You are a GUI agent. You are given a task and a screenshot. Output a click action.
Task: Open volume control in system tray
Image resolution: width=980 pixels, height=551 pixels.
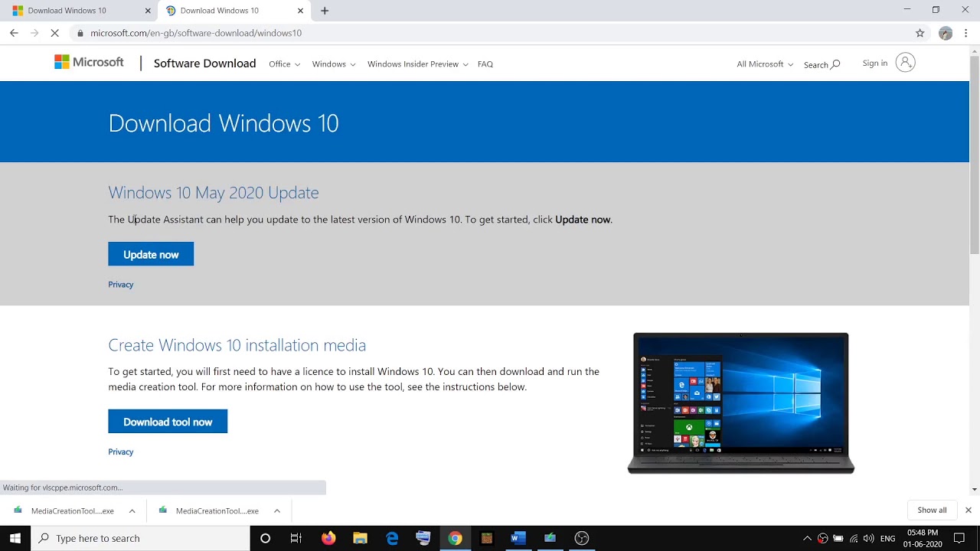[868, 538]
